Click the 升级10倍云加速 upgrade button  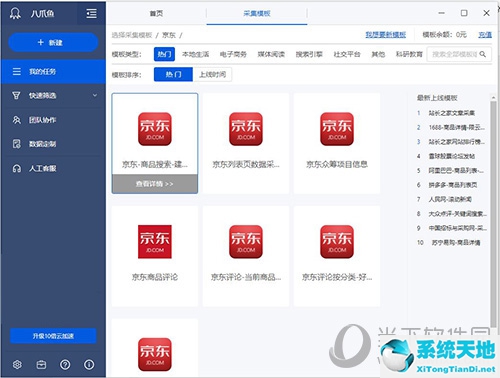pyautogui.click(x=53, y=336)
